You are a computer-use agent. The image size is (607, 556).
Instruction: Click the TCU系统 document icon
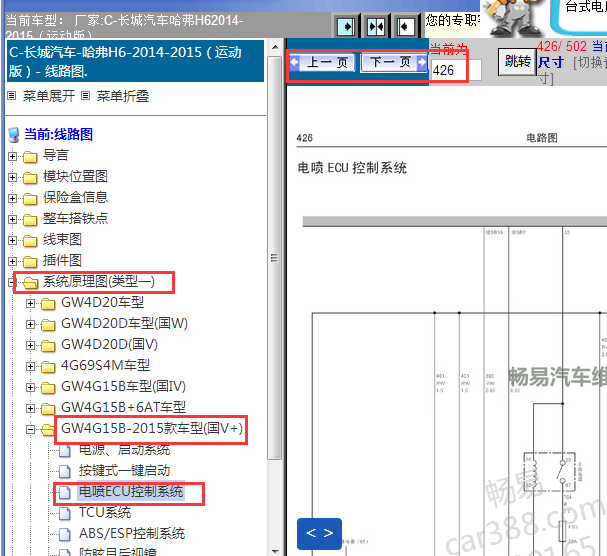tap(65, 513)
